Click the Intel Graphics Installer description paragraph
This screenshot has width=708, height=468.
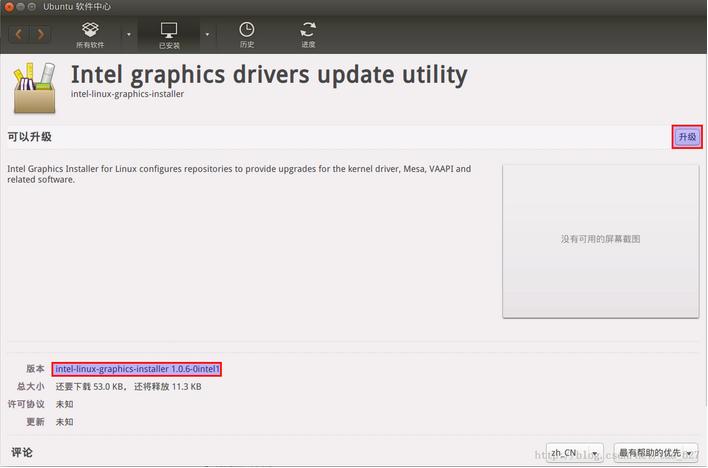click(x=239, y=174)
